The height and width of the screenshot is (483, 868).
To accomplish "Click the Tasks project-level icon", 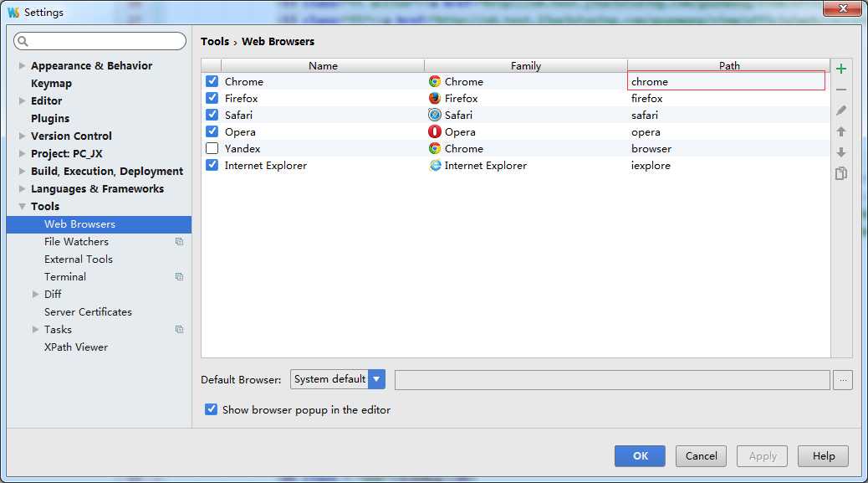I will (x=179, y=329).
